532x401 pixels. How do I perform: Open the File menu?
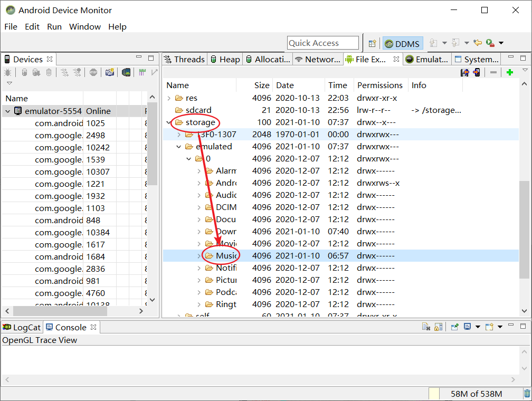pos(11,27)
